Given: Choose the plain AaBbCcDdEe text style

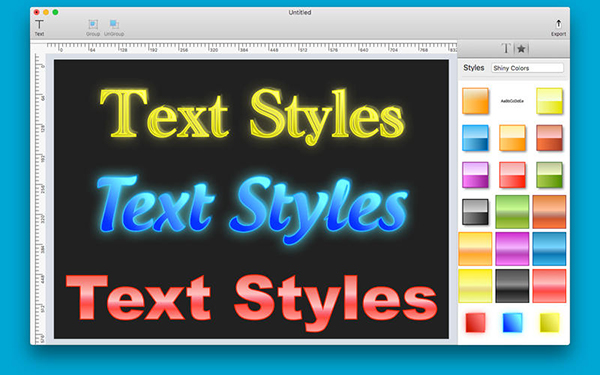Looking at the screenshot, I should point(512,101).
